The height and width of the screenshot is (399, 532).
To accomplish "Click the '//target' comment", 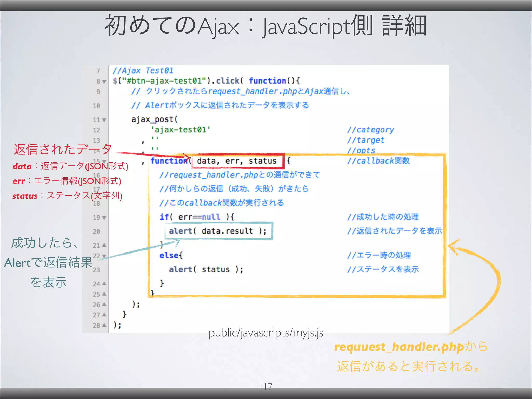I will 366,140.
